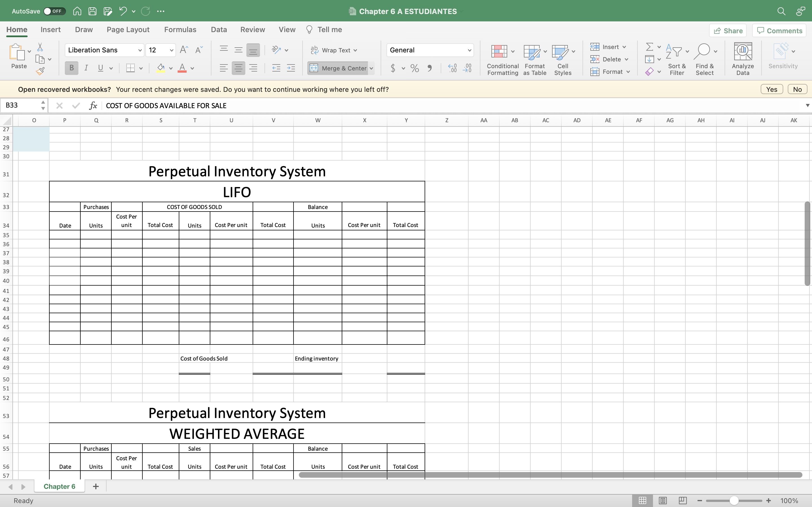The width and height of the screenshot is (812, 507).
Task: Toggle Bold formatting button
Action: pos(71,68)
